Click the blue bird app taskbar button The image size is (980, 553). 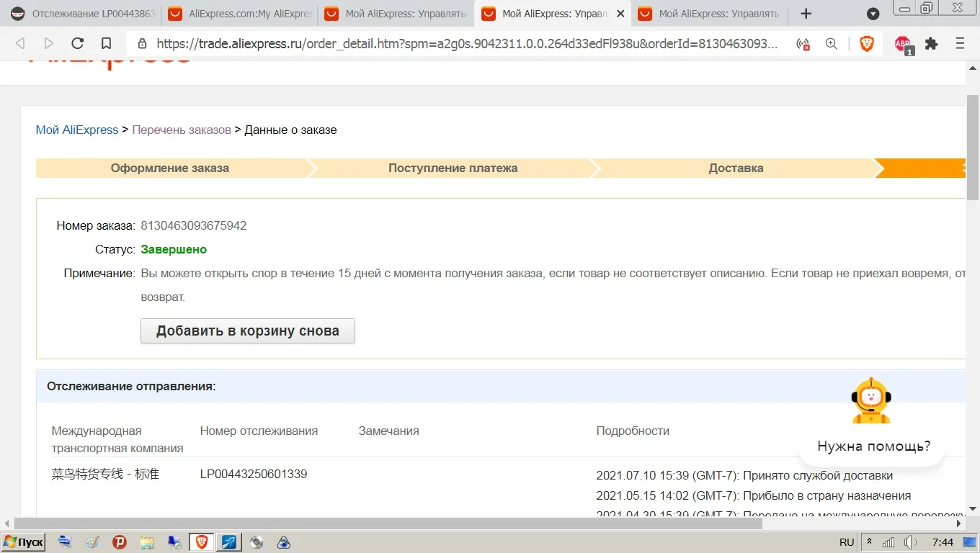point(228,542)
